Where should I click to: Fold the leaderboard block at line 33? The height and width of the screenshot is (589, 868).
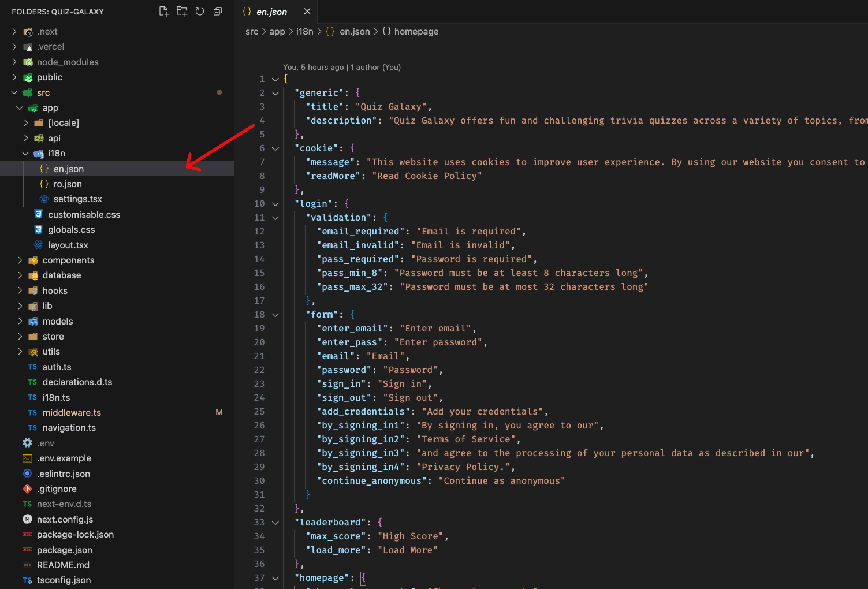(275, 523)
